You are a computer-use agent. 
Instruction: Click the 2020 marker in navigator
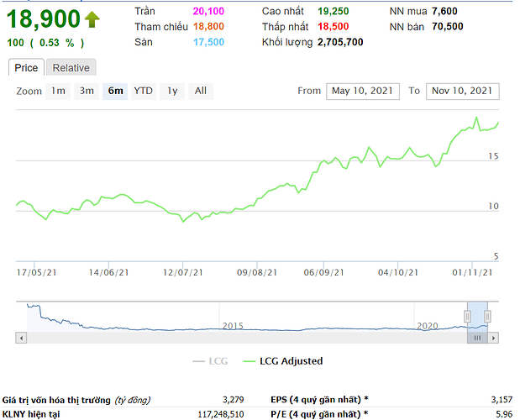tap(428, 325)
